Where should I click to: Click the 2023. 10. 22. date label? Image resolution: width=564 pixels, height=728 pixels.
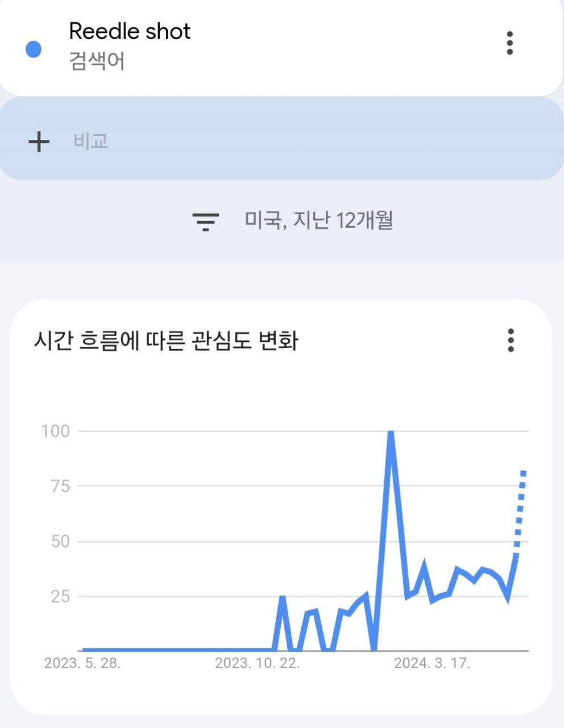(257, 663)
